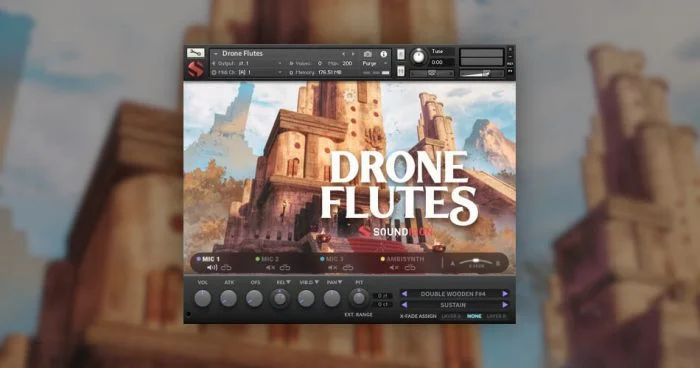Screen dimensions: 700x368
Task: Unmute Mic 3 via its speaker icon
Action: [333, 268]
